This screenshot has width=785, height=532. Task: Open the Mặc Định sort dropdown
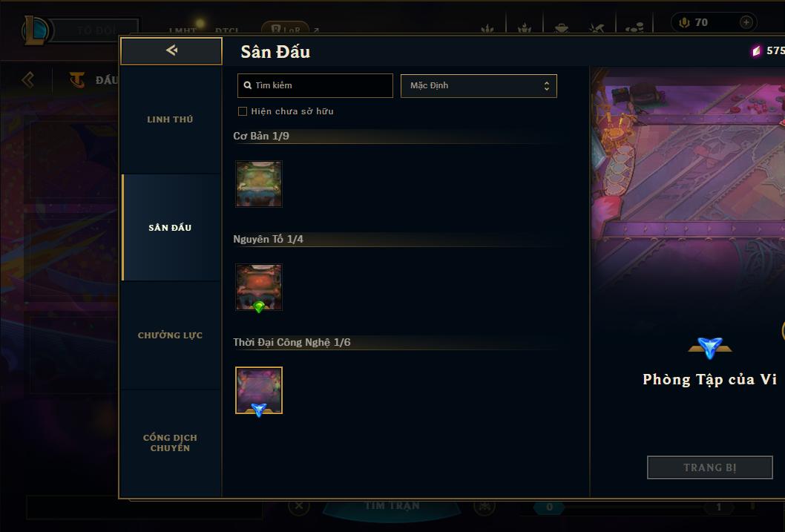479,85
